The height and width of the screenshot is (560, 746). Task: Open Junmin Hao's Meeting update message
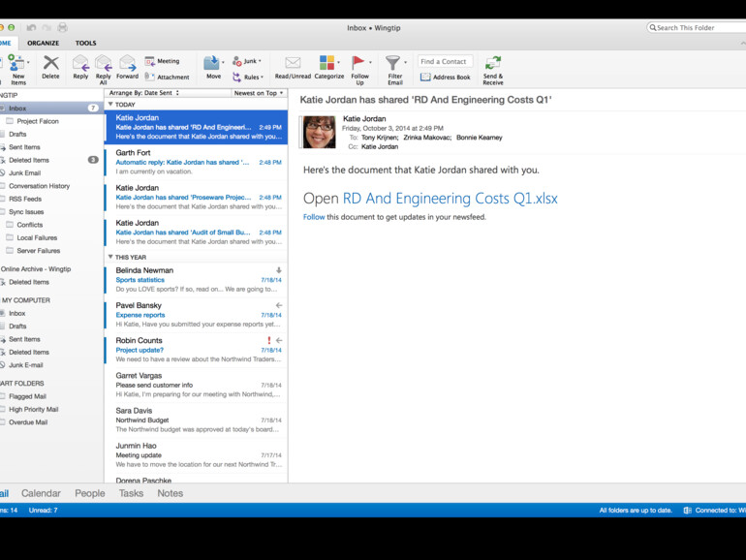[x=196, y=455]
